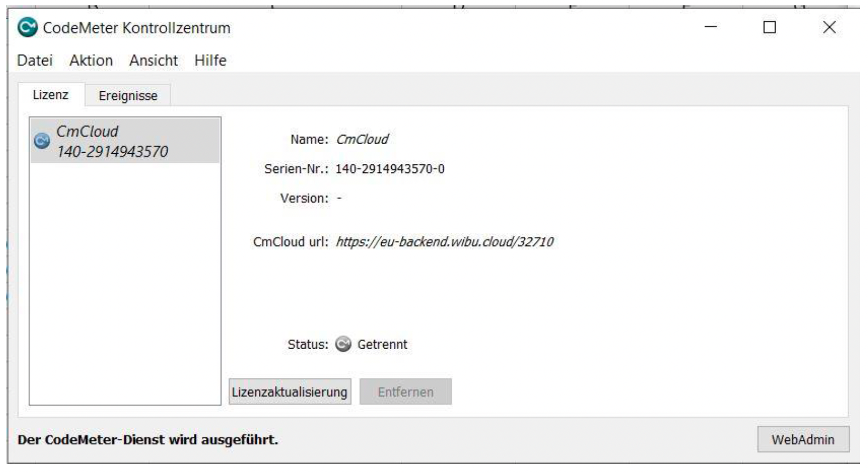The height and width of the screenshot is (473, 868).
Task: Click the CmCloud url eu-backend.wibu.cloud link
Action: [x=444, y=242]
